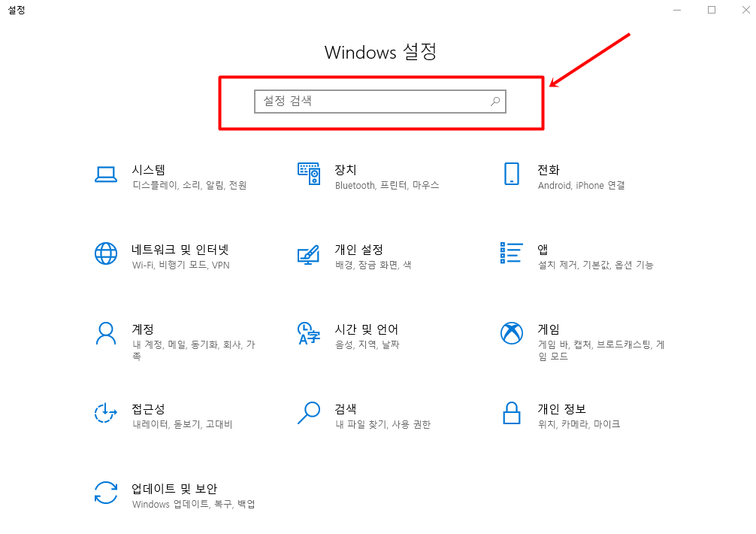756x534 pixels.
Task: Open the 앱 list icon
Action: [512, 253]
